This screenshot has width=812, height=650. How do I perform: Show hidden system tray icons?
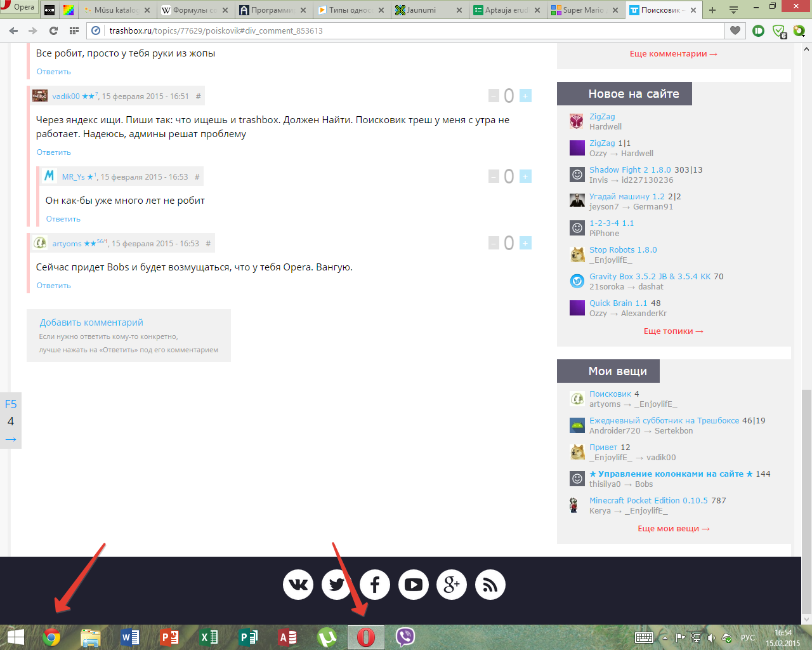click(665, 638)
